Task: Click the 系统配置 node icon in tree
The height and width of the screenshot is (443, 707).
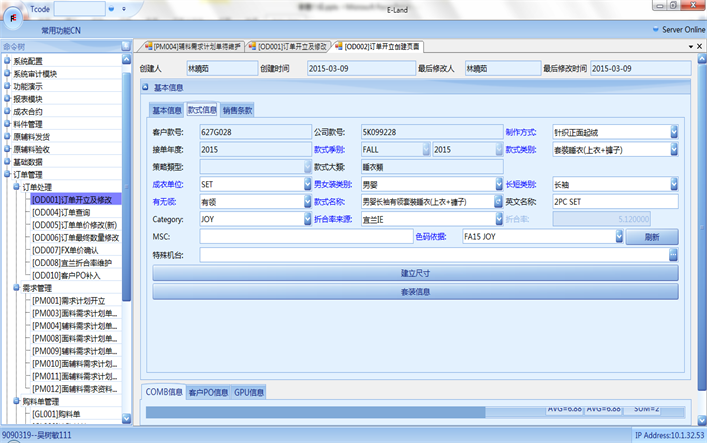Action: (7, 61)
